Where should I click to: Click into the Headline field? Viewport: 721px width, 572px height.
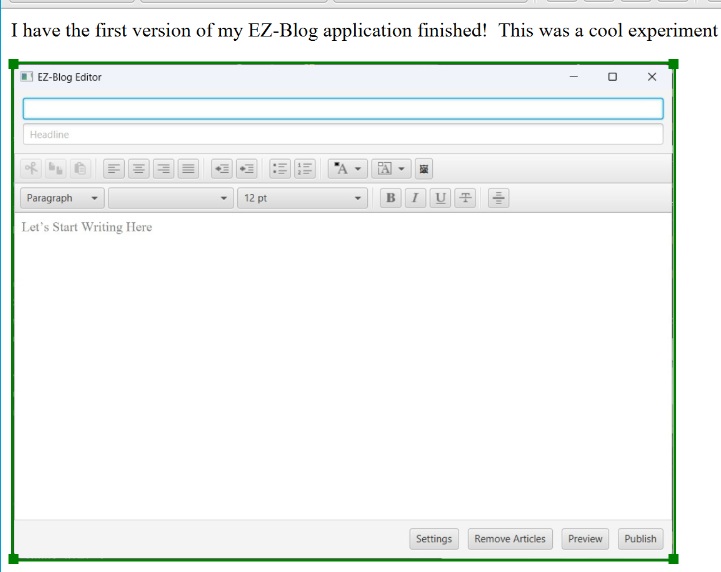pyautogui.click(x=343, y=134)
